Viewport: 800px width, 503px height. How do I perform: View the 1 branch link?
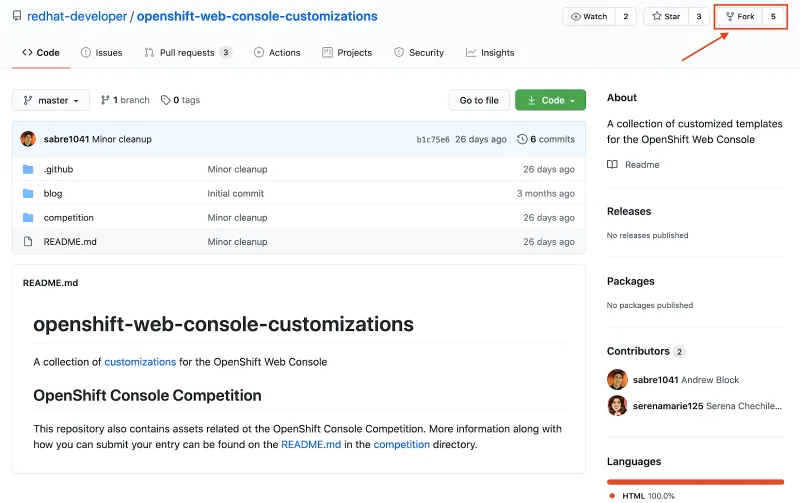[x=125, y=100]
